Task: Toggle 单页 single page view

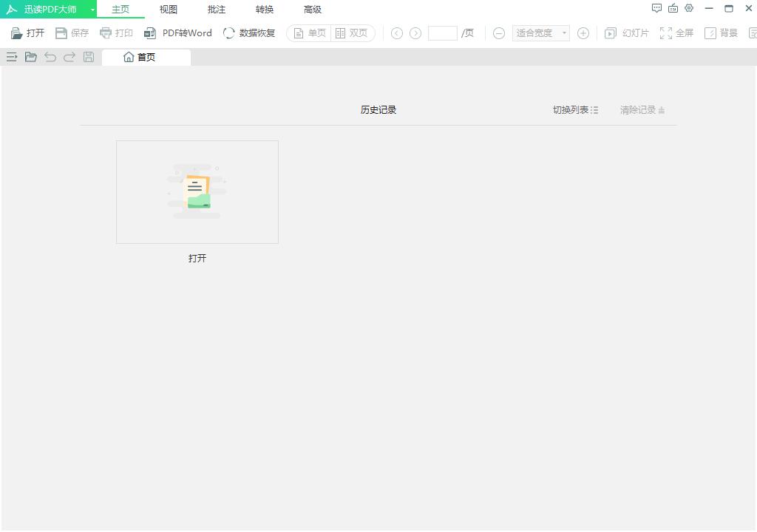Action: pyautogui.click(x=309, y=33)
